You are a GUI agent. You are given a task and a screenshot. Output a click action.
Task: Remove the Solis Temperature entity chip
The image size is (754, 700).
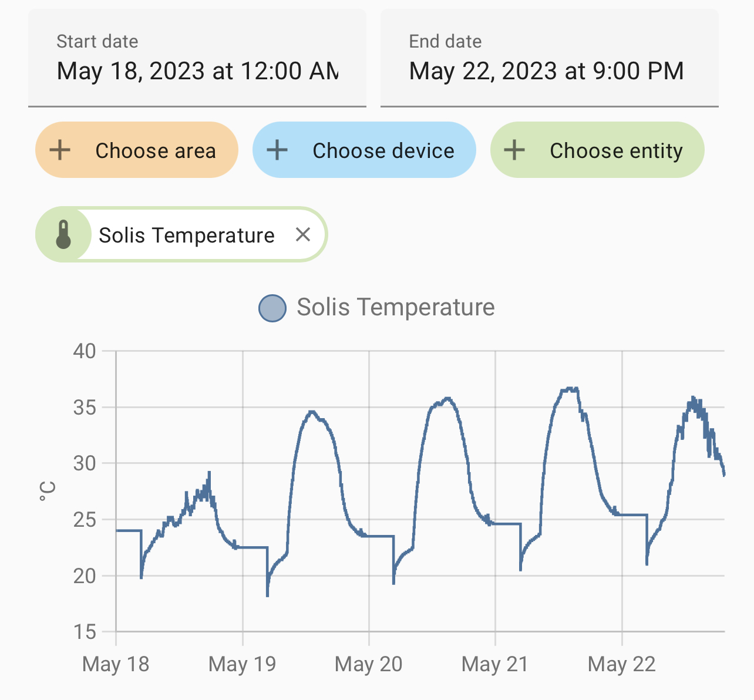click(303, 235)
